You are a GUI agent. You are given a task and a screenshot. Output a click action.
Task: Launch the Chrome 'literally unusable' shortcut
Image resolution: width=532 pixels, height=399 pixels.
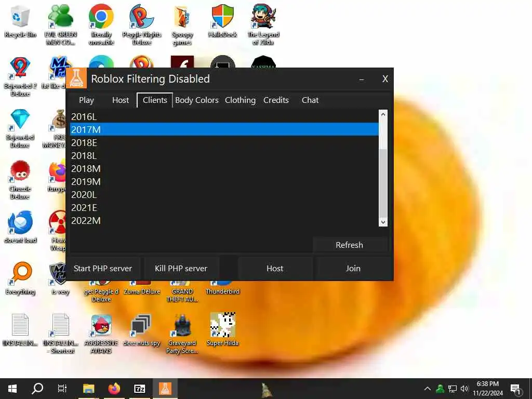(x=101, y=24)
